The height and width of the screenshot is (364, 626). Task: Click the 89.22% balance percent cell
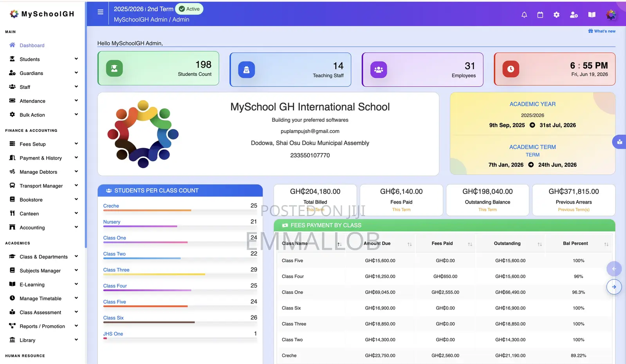(579, 356)
